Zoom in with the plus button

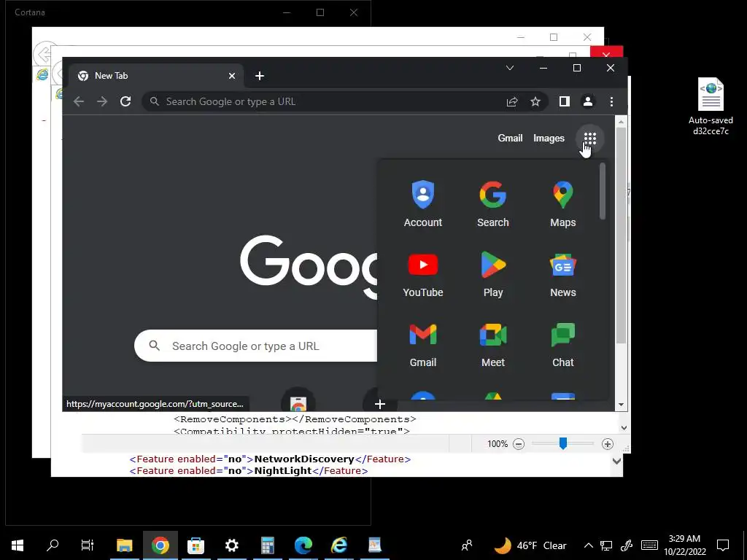point(608,444)
